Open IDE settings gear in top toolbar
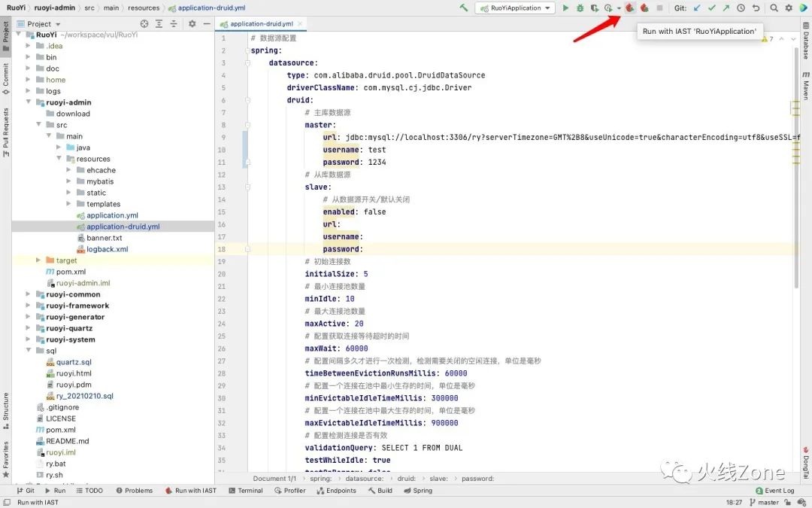 [x=789, y=8]
